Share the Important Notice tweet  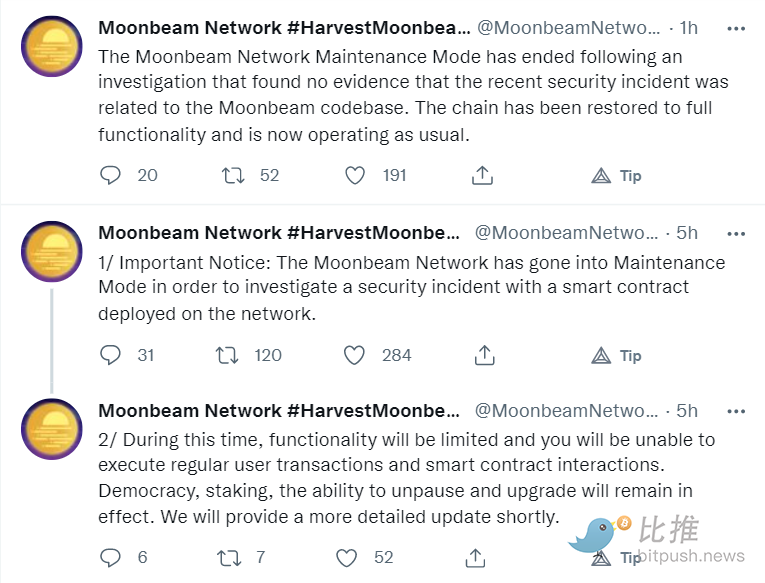tap(484, 355)
